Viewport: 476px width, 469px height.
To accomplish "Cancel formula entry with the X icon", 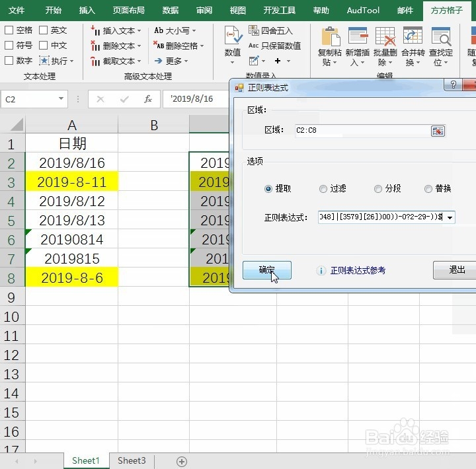I will click(100, 99).
